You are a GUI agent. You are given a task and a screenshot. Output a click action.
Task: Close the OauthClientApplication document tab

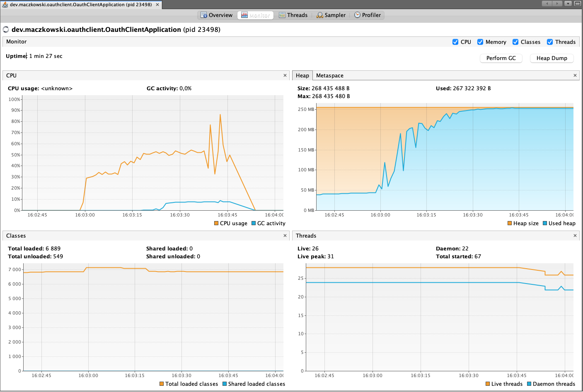(157, 5)
